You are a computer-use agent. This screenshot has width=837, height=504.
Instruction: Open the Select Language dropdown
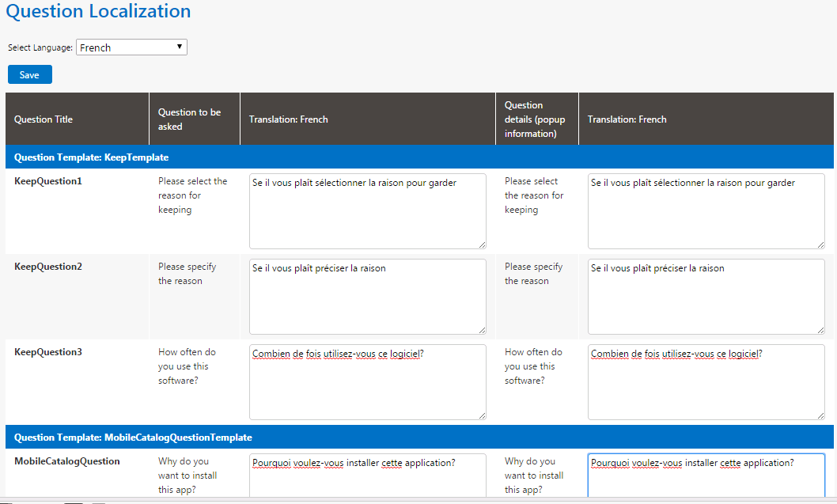click(x=131, y=47)
